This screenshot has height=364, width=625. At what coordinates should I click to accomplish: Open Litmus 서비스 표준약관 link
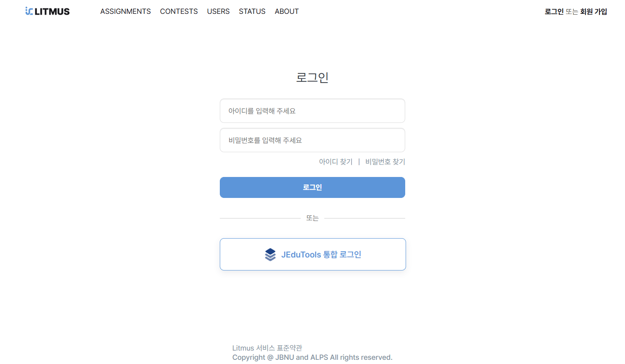(x=267, y=348)
